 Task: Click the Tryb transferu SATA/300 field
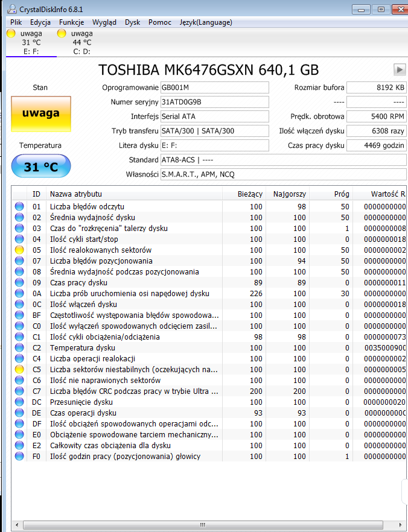pyautogui.click(x=214, y=131)
